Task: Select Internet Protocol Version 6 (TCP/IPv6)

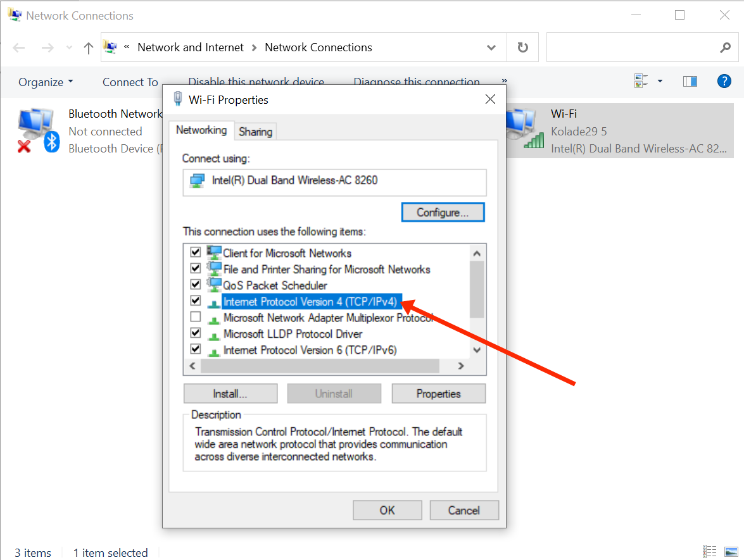Action: pos(310,350)
